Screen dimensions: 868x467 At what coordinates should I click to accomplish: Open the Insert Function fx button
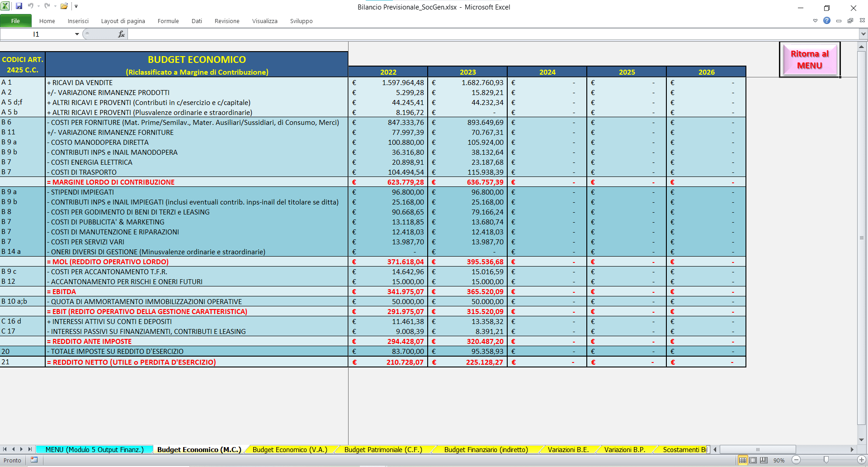click(x=121, y=34)
